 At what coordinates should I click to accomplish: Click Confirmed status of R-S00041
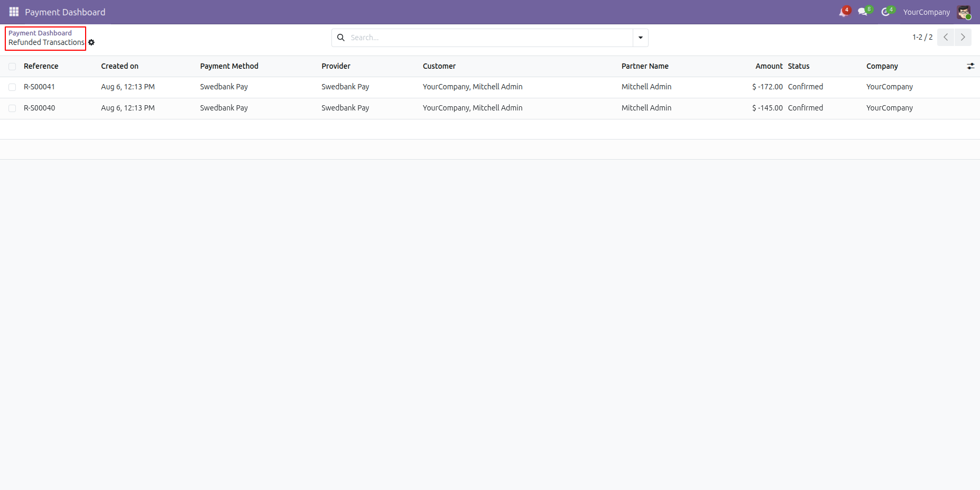click(806, 87)
